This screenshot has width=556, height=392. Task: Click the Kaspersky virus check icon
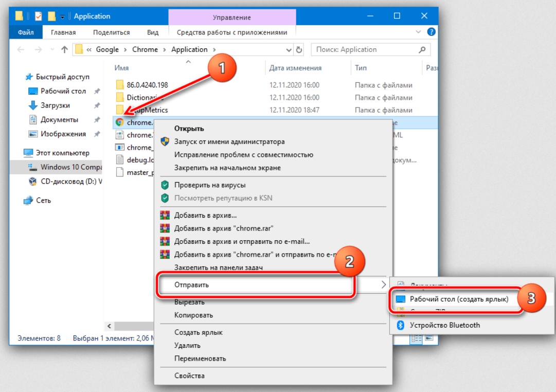point(165,185)
